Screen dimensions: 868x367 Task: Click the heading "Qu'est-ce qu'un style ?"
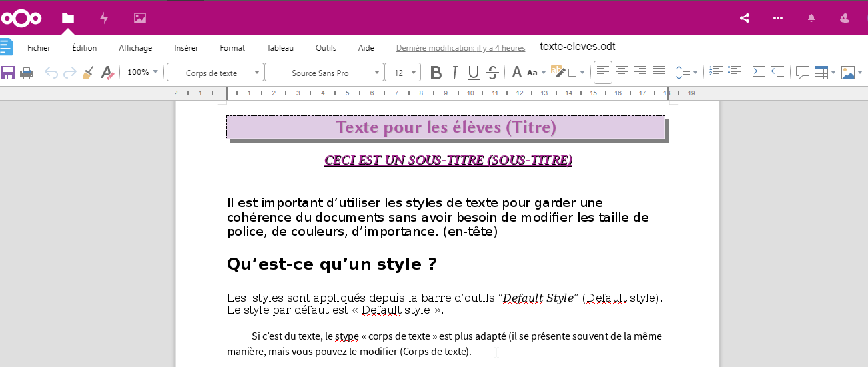tap(332, 264)
